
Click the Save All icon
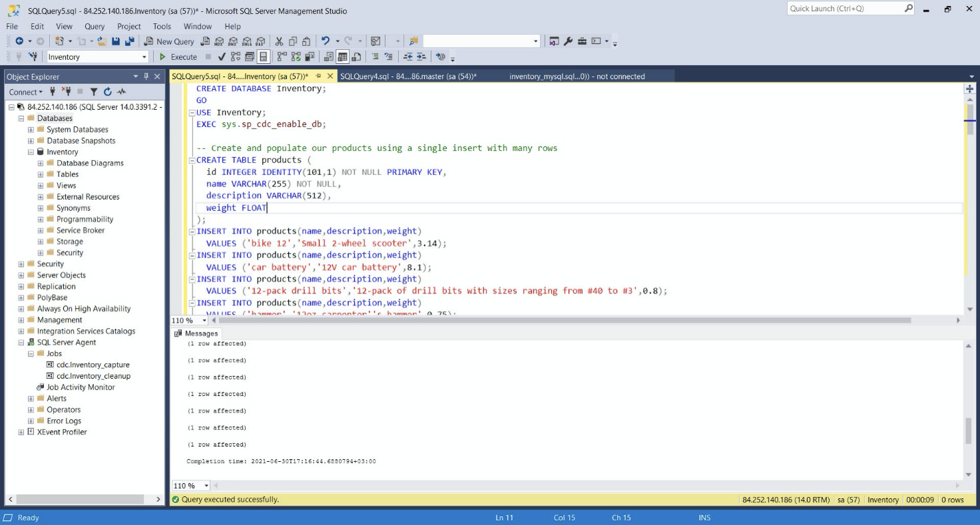click(129, 41)
